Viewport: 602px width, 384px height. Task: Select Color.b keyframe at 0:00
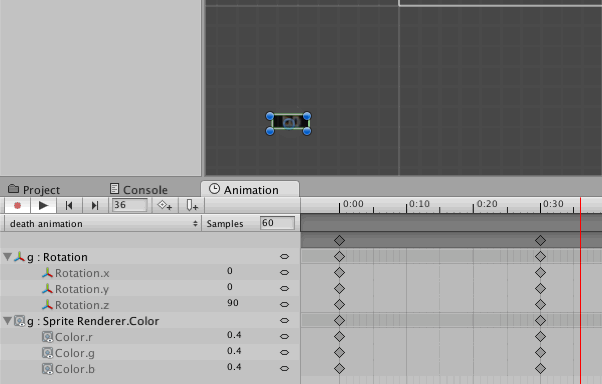pos(339,369)
